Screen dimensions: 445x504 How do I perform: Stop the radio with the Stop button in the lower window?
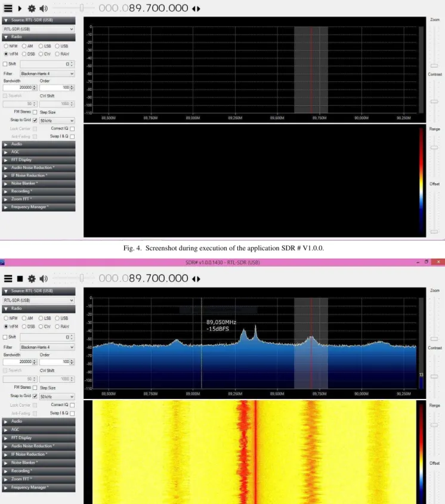coord(20,279)
